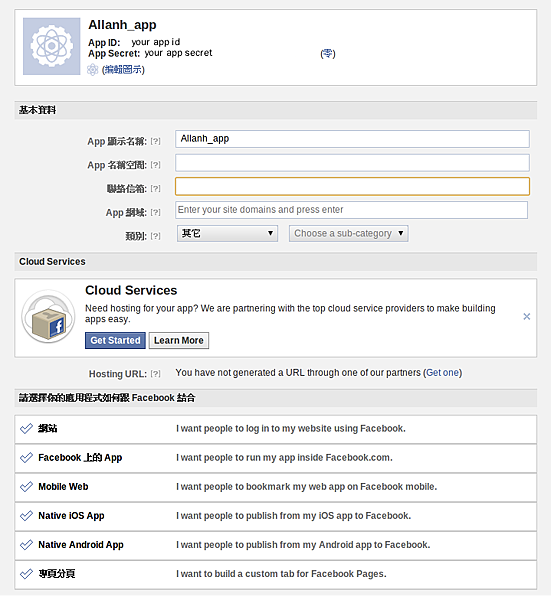Toggle the Page Tab checkmark
551x600 pixels.
click(26, 574)
